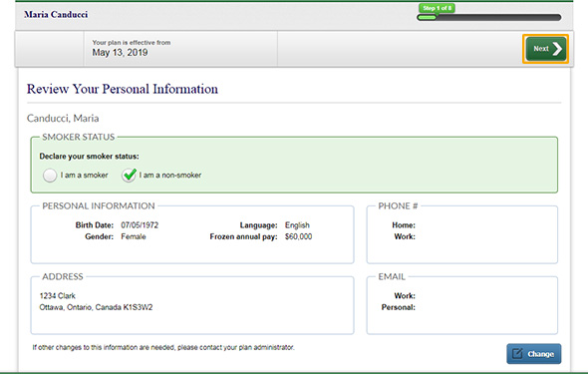This screenshot has height=374, width=588.
Task: Select the I am a non-smoker option
Action: coord(161,176)
